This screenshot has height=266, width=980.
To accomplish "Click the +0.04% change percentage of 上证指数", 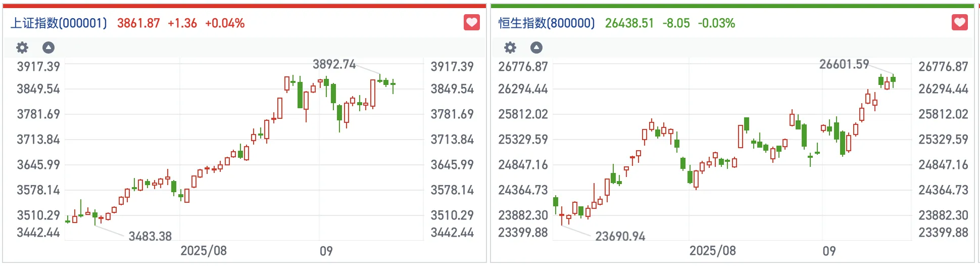I will coord(225,23).
